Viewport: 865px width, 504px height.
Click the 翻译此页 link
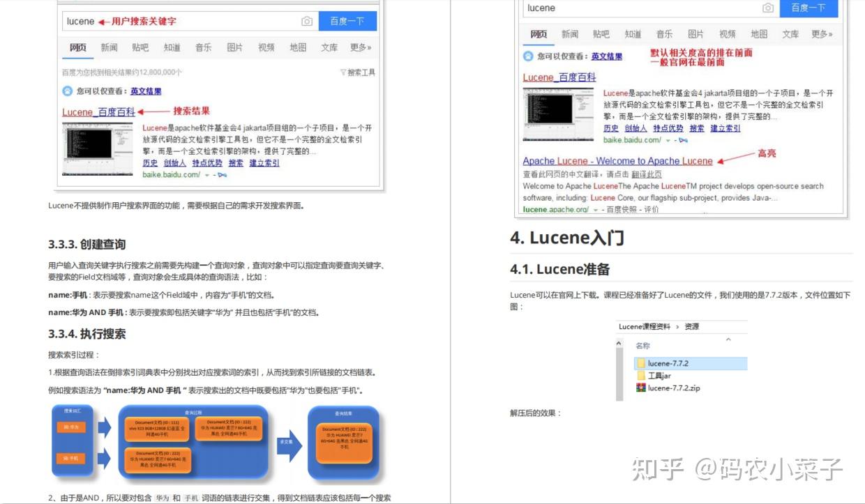click(645, 174)
